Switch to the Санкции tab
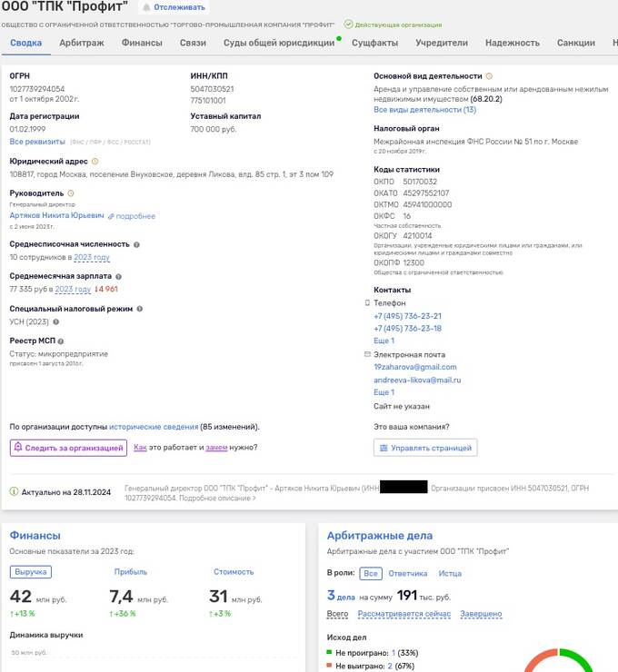The image size is (618, 672). coord(576,43)
